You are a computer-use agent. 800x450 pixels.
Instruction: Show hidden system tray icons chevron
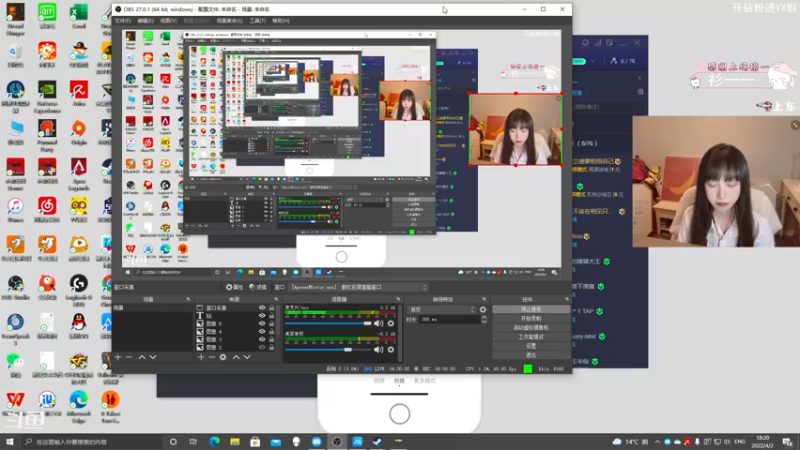click(657, 442)
